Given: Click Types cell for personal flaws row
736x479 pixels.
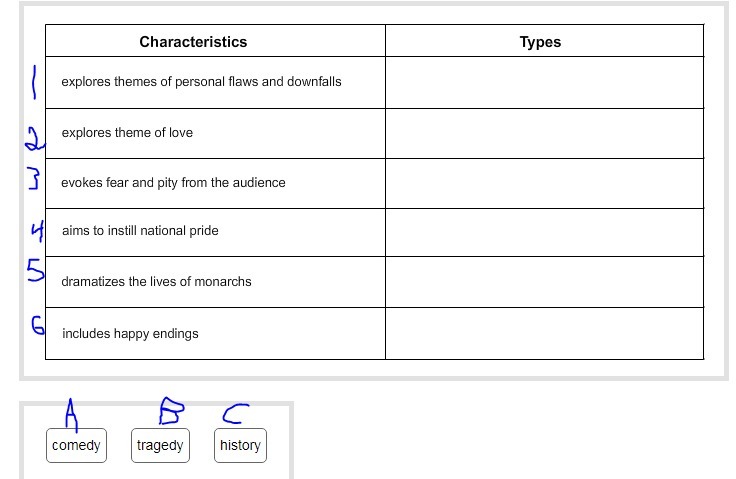Looking at the screenshot, I should tap(544, 82).
